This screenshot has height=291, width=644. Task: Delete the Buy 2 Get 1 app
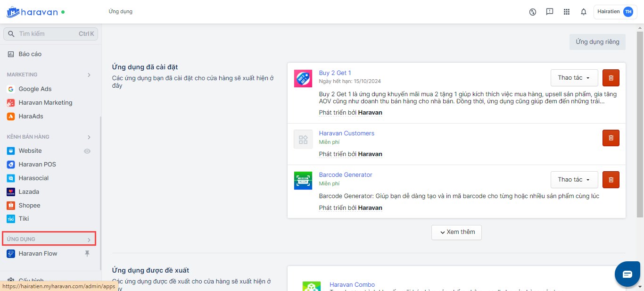pos(611,78)
